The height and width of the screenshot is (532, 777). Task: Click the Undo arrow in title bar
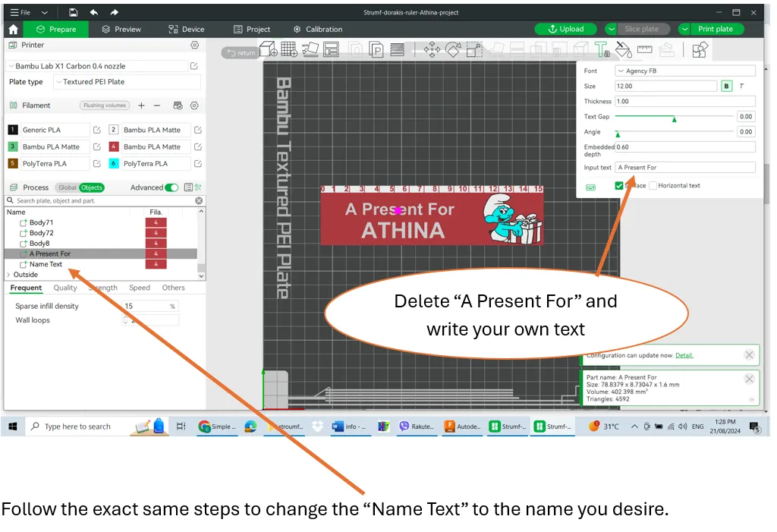[x=93, y=12]
